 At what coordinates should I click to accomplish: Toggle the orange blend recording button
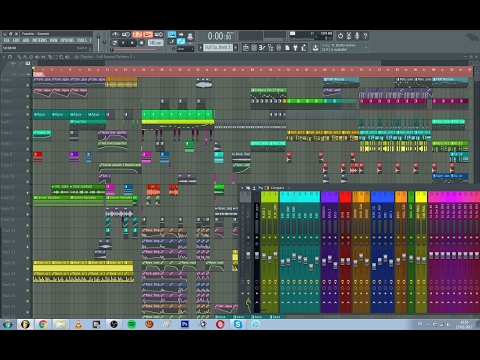[148, 34]
